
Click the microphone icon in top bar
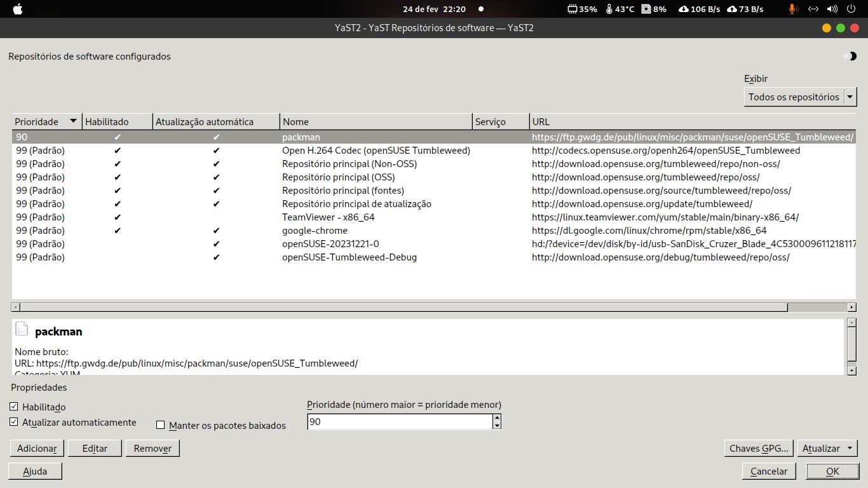click(793, 9)
